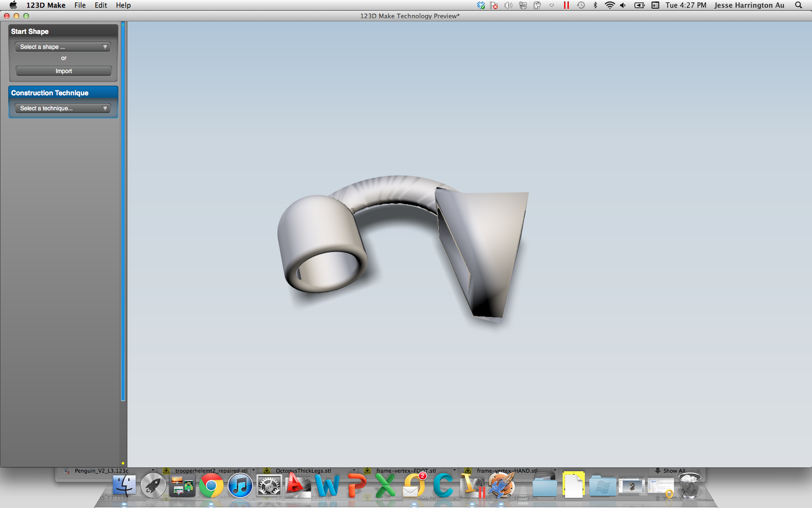Open Outlook with notification badge in dock
812x508 pixels.
coord(414,486)
